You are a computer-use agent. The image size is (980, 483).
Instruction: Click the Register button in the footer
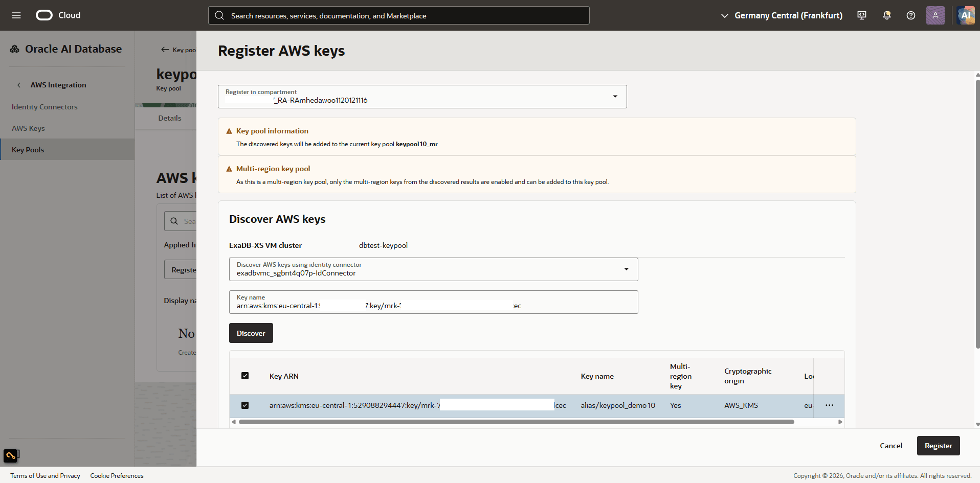938,446
